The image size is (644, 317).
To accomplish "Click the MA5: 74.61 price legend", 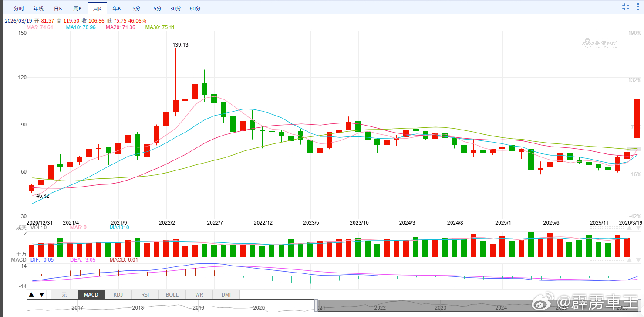I will (40, 27).
